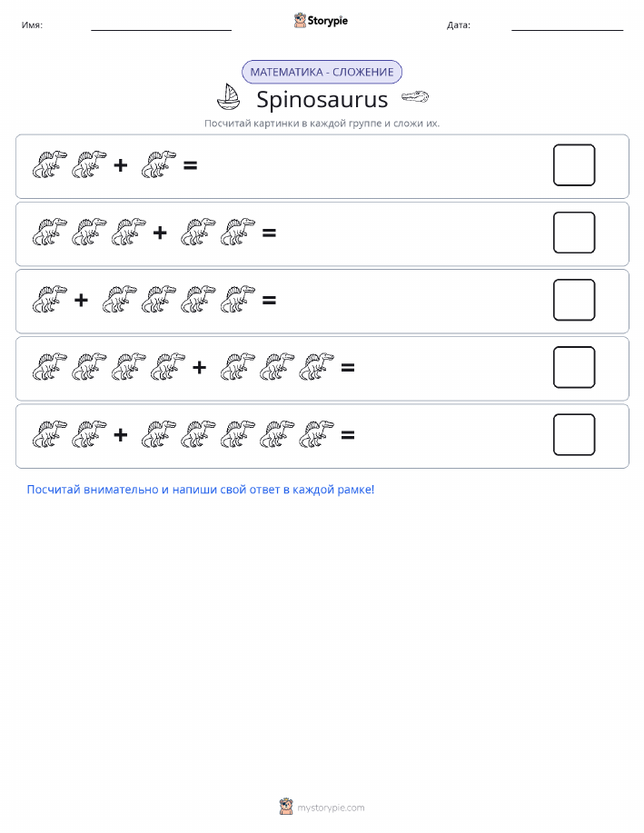Viewport: 644px width, 833px height.
Task: Select the answer box in the fifth row
Action: pyautogui.click(x=574, y=434)
